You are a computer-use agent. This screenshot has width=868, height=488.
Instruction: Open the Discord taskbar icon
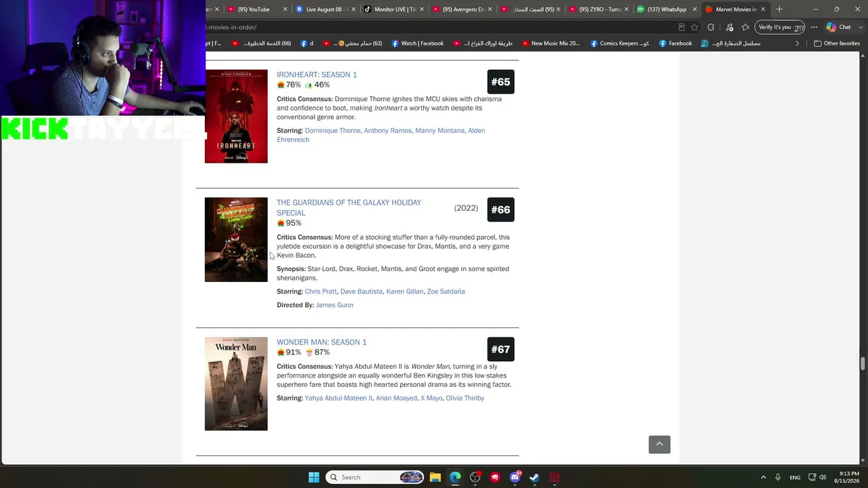click(x=515, y=477)
